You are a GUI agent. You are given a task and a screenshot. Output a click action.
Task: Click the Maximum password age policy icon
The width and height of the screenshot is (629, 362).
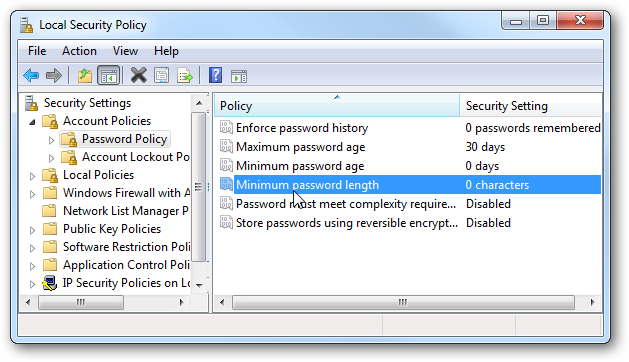tap(226, 146)
